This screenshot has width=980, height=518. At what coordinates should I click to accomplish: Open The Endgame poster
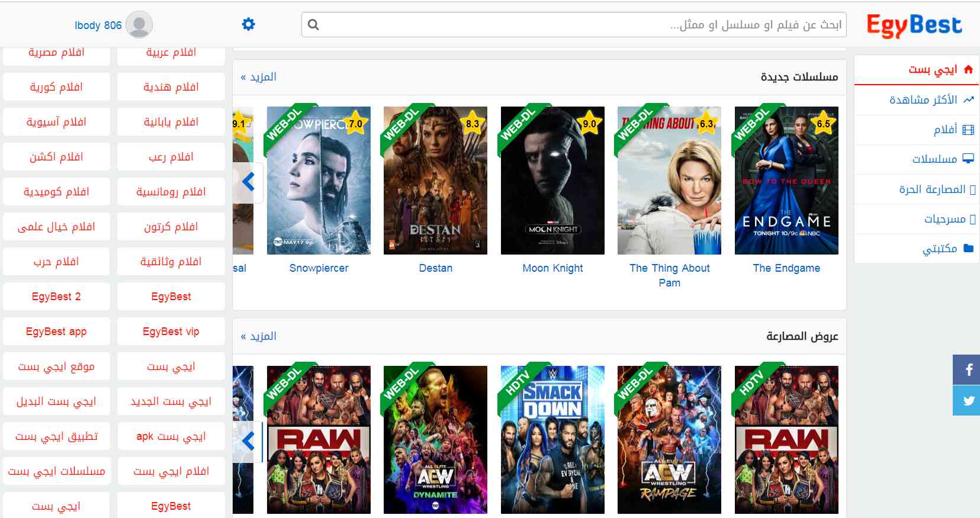click(786, 181)
